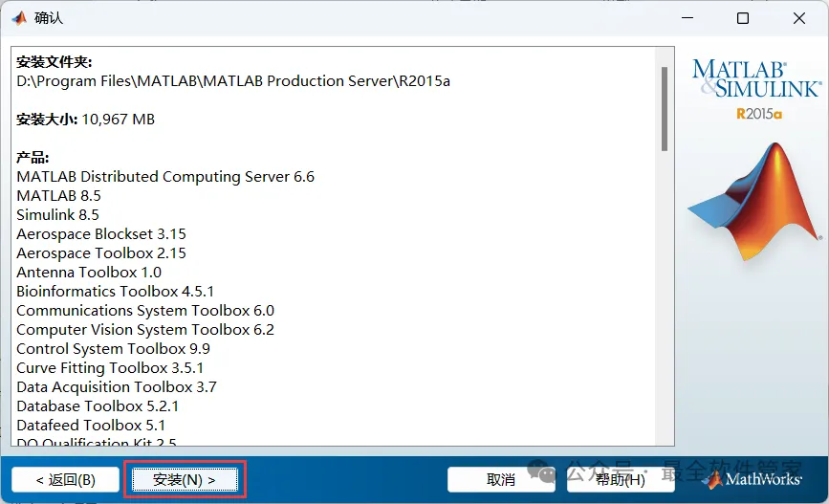This screenshot has width=829, height=504.
Task: Select Aerospace Blockset 3.15 in list
Action: coord(101,233)
